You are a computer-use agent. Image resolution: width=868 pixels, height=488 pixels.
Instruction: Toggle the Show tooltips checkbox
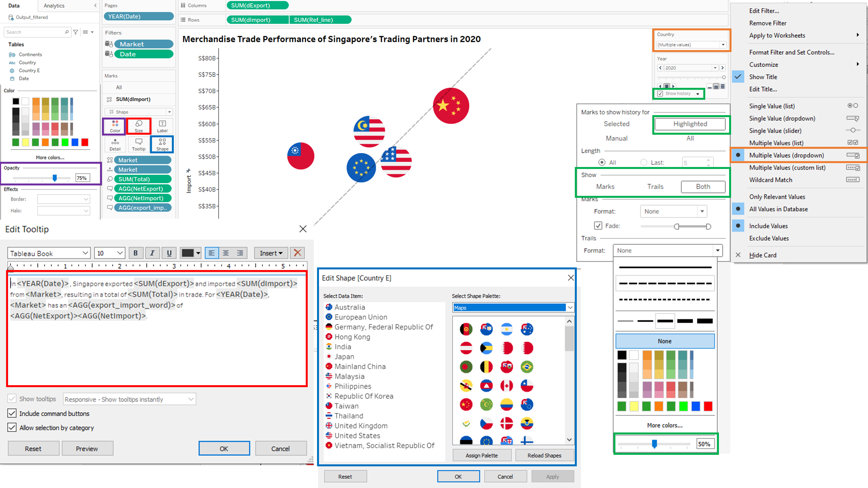click(12, 399)
